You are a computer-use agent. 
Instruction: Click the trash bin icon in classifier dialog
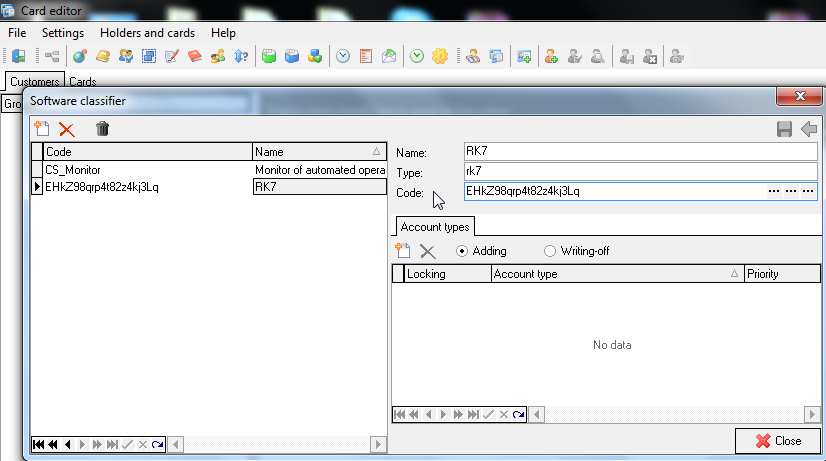(102, 129)
